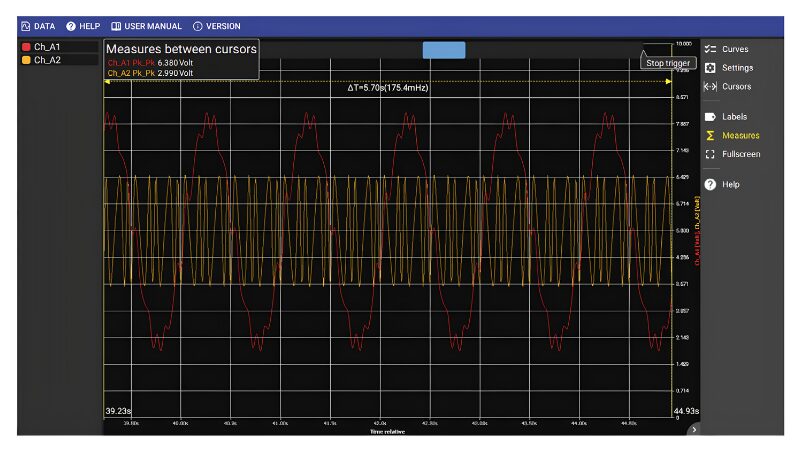Click the Cursors arrows icon
The image size is (800, 450).
710,86
